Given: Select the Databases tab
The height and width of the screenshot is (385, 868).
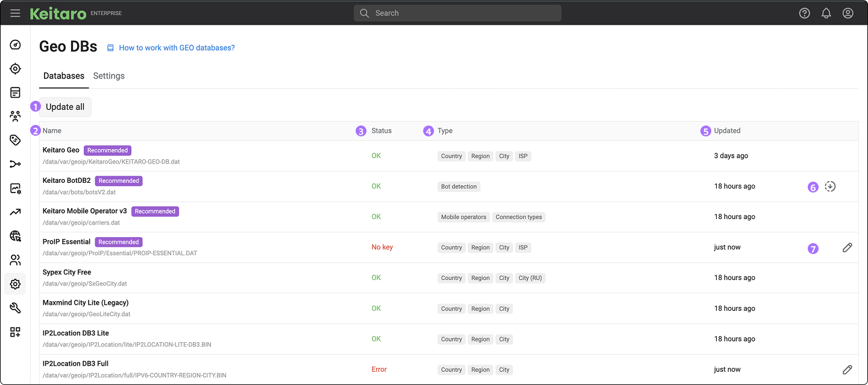Looking at the screenshot, I should (63, 76).
